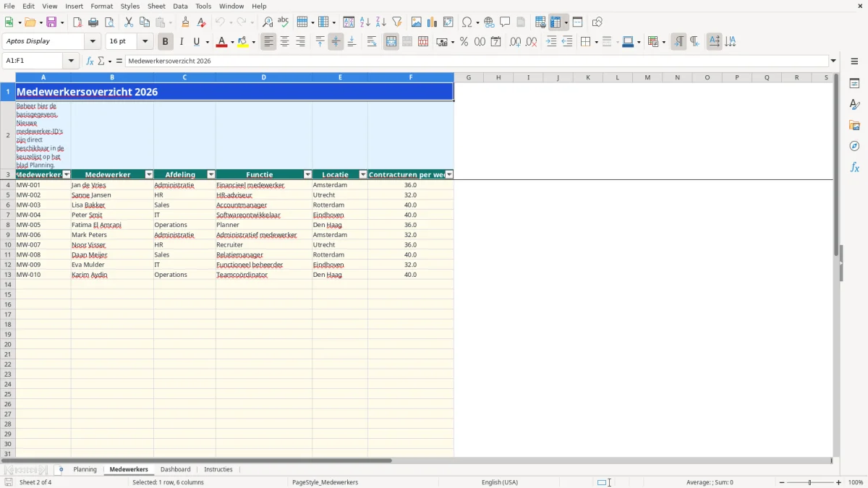Screen dimensions: 868x488
Task: Click the zoom slider in status bar
Action: [809, 482]
